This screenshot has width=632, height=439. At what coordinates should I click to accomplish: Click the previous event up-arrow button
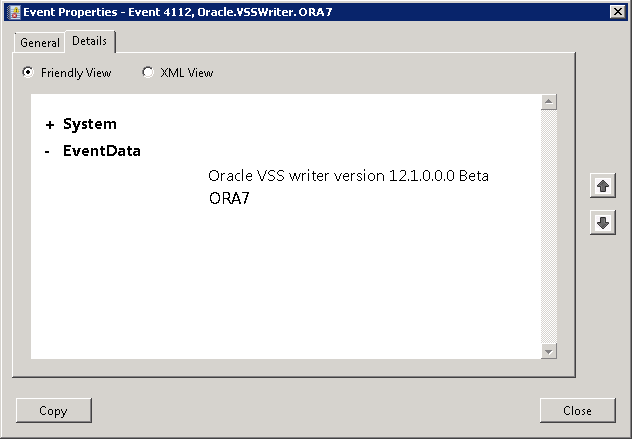point(602,187)
